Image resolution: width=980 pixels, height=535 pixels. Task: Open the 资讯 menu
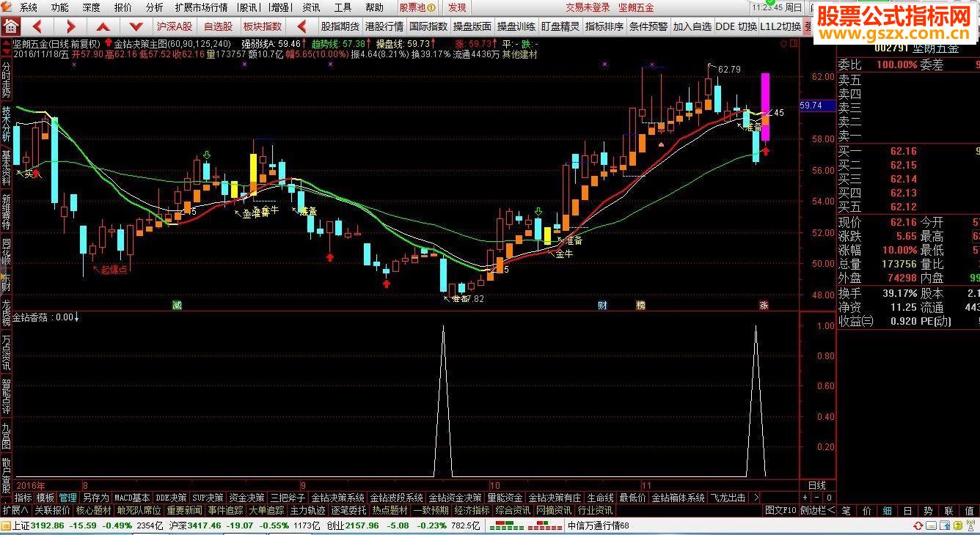pyautogui.click(x=311, y=7)
